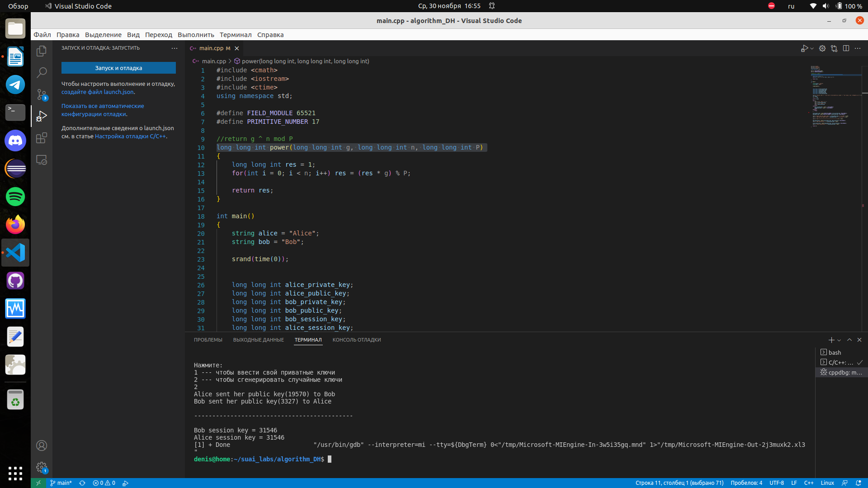Click the создайте файл launch.json link
The width and height of the screenshot is (868, 488).
click(x=98, y=92)
